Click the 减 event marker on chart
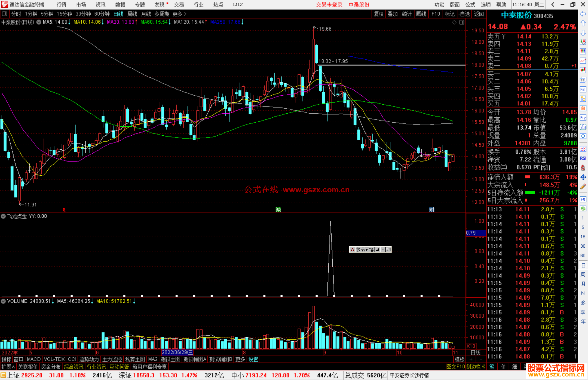 [278, 209]
